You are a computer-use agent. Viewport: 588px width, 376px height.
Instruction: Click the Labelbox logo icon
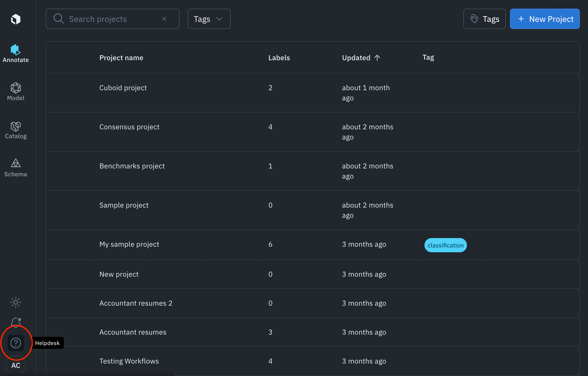[x=16, y=19]
